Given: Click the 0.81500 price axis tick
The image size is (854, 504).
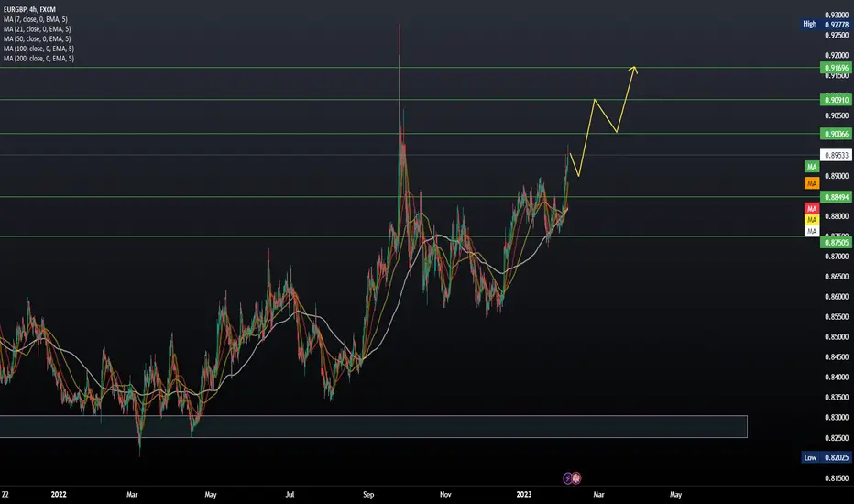Looking at the screenshot, I should point(836,478).
